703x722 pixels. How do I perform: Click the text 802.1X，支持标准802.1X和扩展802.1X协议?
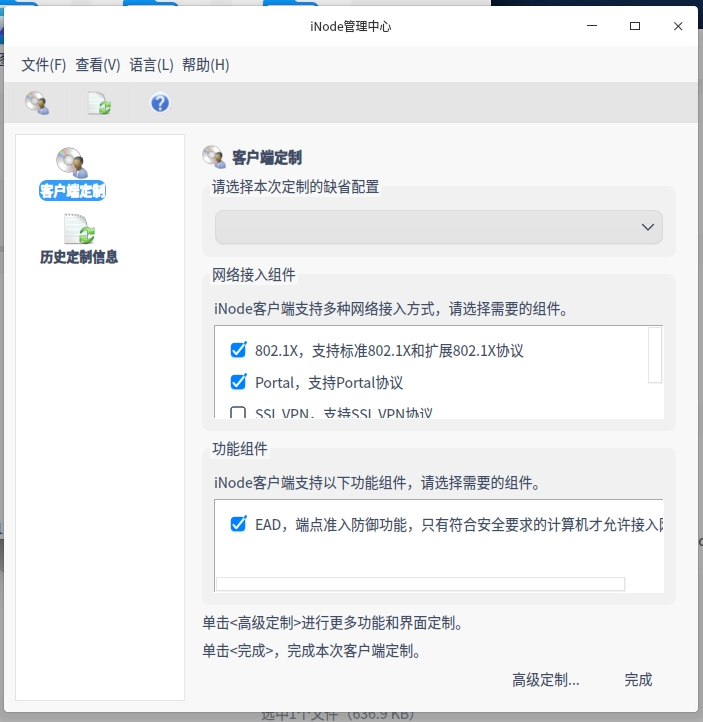(x=389, y=351)
